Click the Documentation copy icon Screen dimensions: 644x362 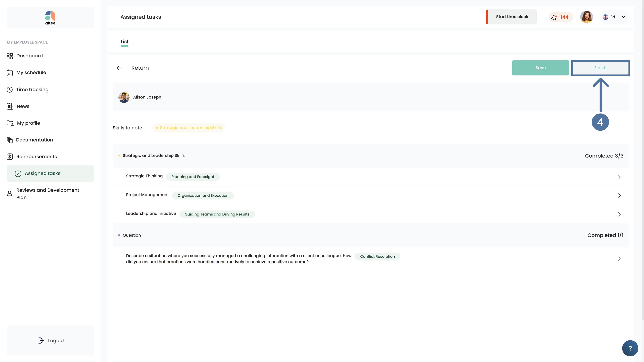pyautogui.click(x=10, y=140)
